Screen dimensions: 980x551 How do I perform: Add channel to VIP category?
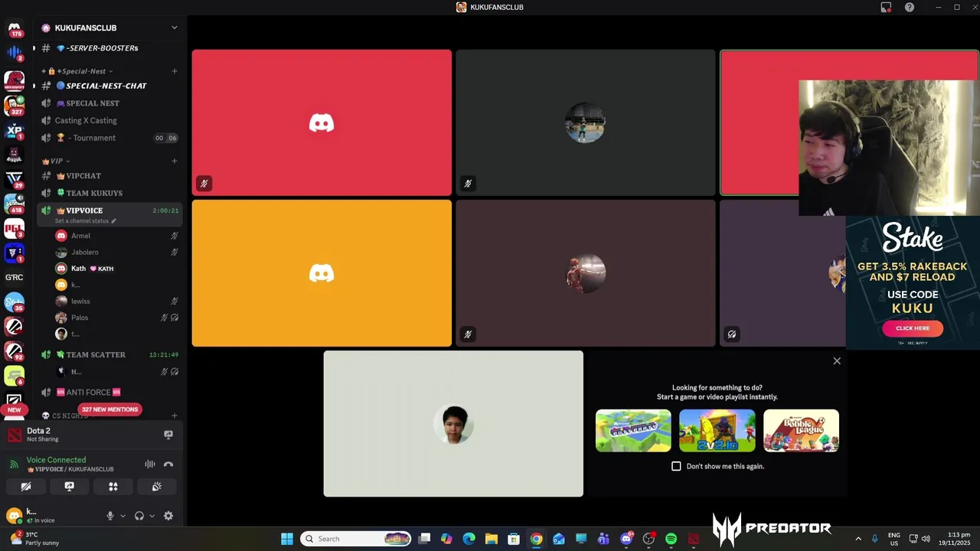(175, 161)
